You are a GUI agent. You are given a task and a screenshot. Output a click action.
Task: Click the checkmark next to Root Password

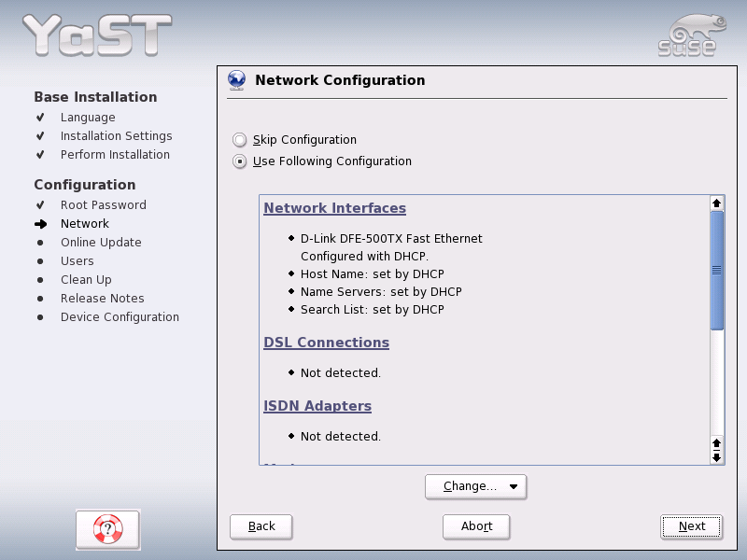40,204
